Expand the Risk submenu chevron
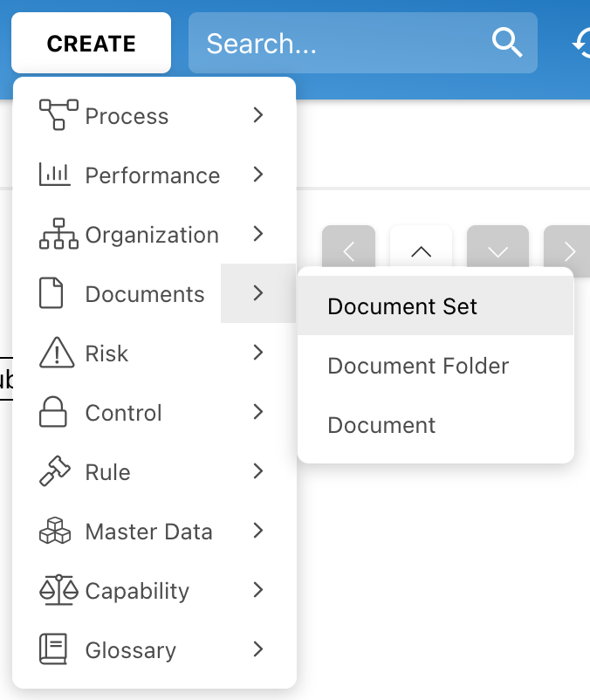590x700 pixels. [257, 353]
